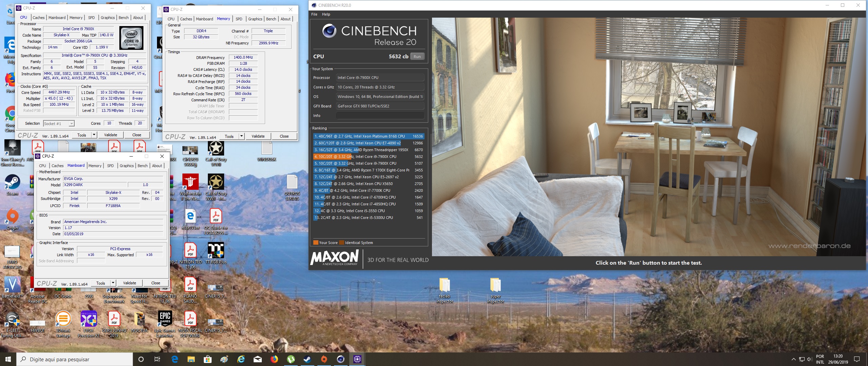The height and width of the screenshot is (366, 868).
Task: Open Epic Games Launcher shortcut
Action: click(x=165, y=325)
